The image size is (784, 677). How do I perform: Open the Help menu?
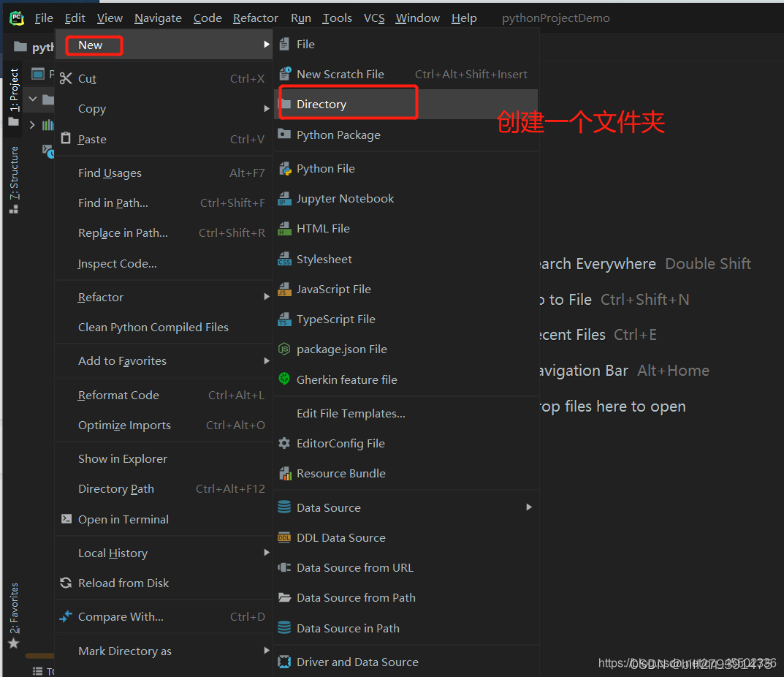tap(464, 18)
